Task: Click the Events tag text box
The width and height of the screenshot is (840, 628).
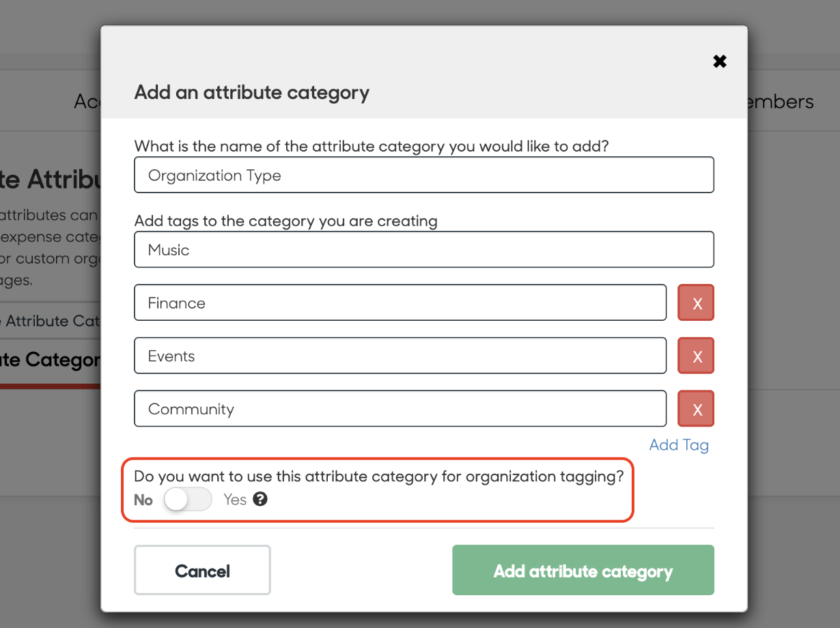Action: pyautogui.click(x=400, y=356)
